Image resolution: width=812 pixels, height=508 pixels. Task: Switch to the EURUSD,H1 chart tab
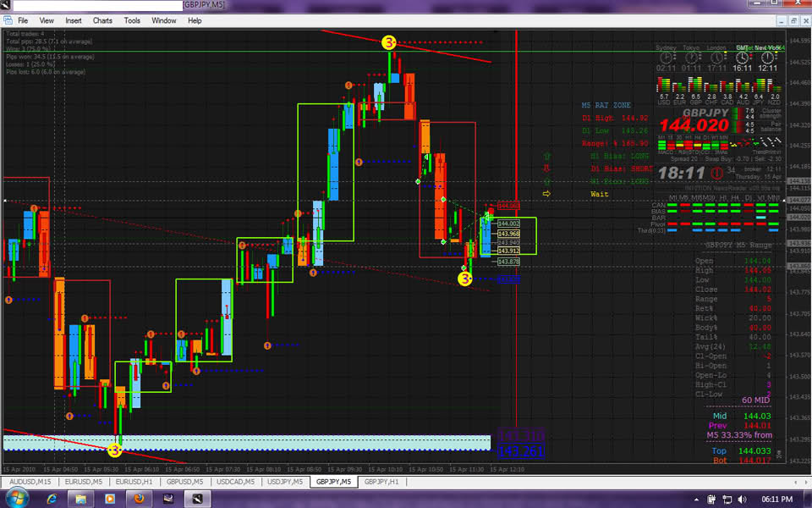134,482
